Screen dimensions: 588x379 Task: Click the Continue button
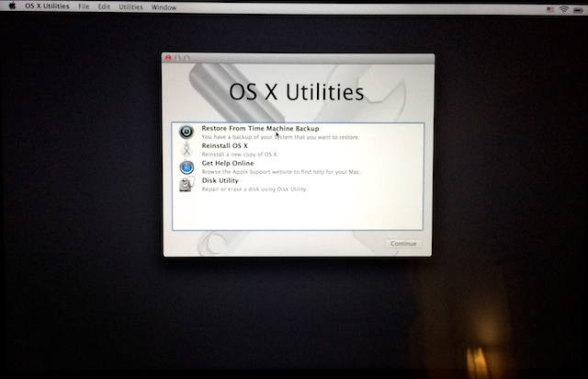[x=403, y=244]
